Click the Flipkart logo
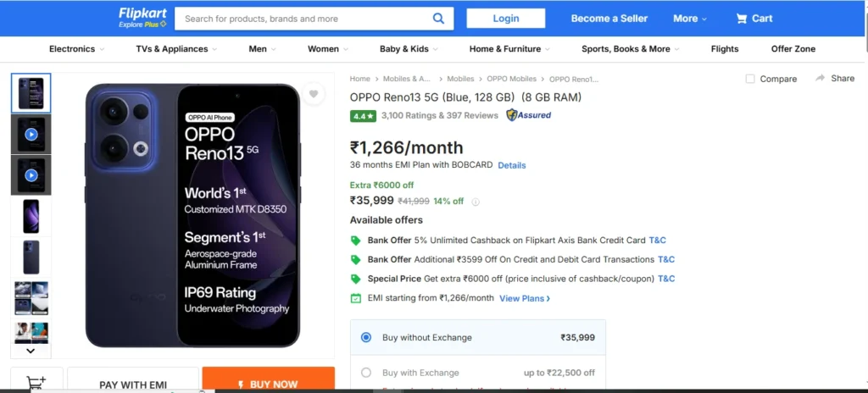The width and height of the screenshot is (868, 393). (142, 14)
